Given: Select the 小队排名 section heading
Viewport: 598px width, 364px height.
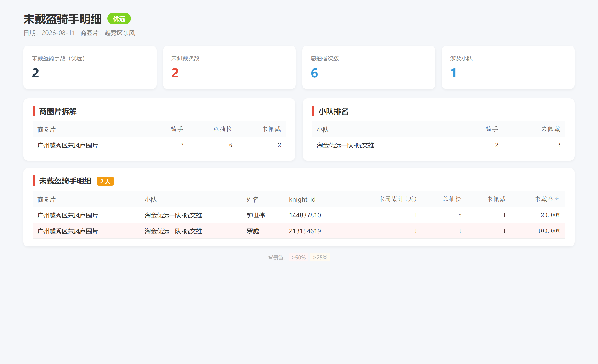Looking at the screenshot, I should pyautogui.click(x=333, y=111).
